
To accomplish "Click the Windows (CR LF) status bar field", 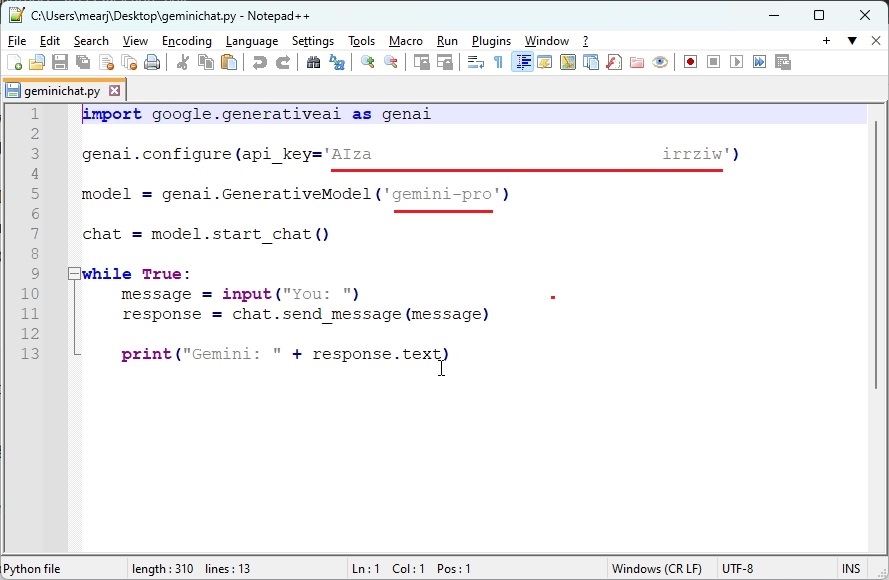I will tap(657, 568).
